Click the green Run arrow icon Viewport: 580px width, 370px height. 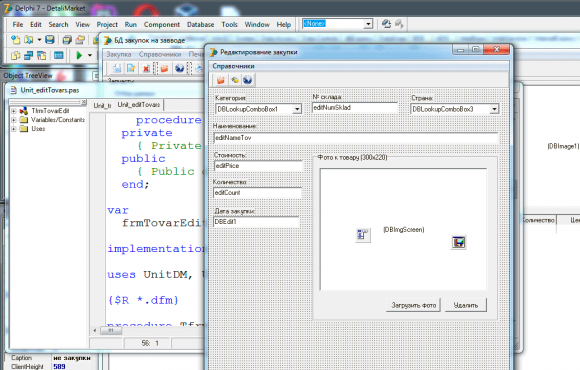coord(79,56)
